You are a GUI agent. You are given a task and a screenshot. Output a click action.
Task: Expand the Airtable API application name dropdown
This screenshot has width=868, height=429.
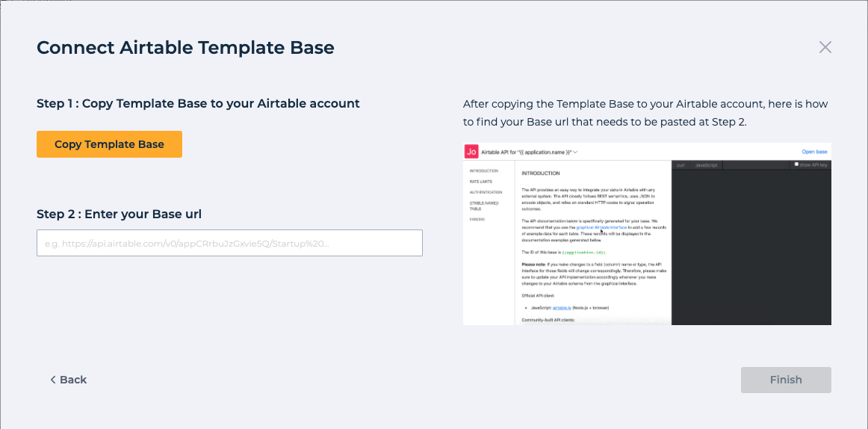click(x=576, y=152)
